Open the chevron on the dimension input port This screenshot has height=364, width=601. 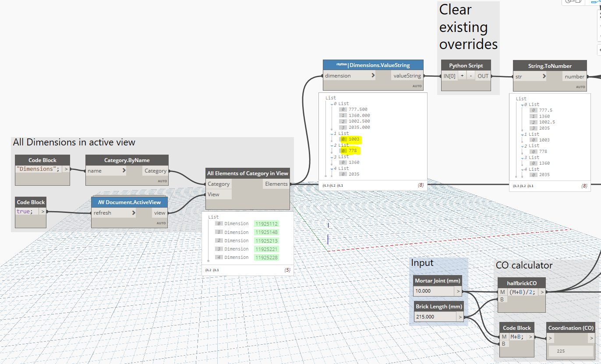pos(373,76)
